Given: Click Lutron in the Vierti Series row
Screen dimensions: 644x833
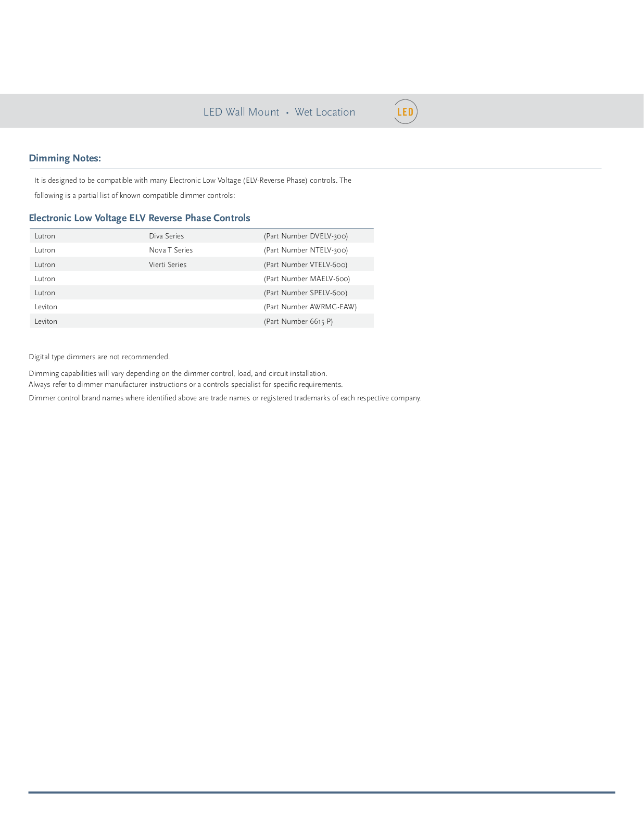Looking at the screenshot, I should (x=45, y=264).
